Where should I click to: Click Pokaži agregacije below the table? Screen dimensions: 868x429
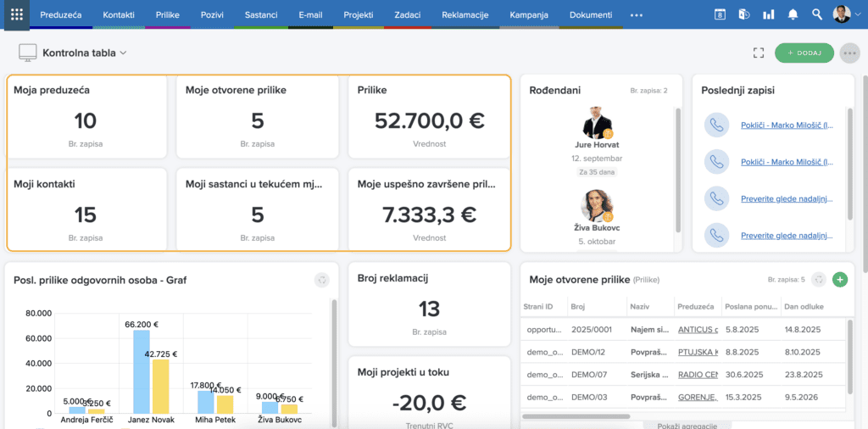tap(686, 425)
